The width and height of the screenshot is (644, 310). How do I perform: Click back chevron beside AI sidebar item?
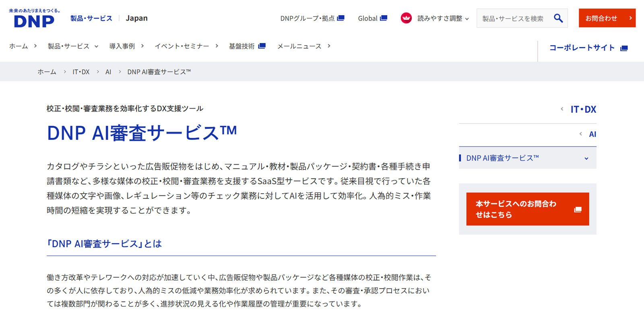[x=580, y=134]
